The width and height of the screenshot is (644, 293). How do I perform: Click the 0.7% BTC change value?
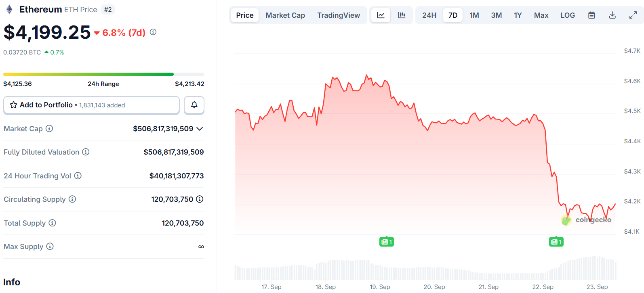coord(57,52)
